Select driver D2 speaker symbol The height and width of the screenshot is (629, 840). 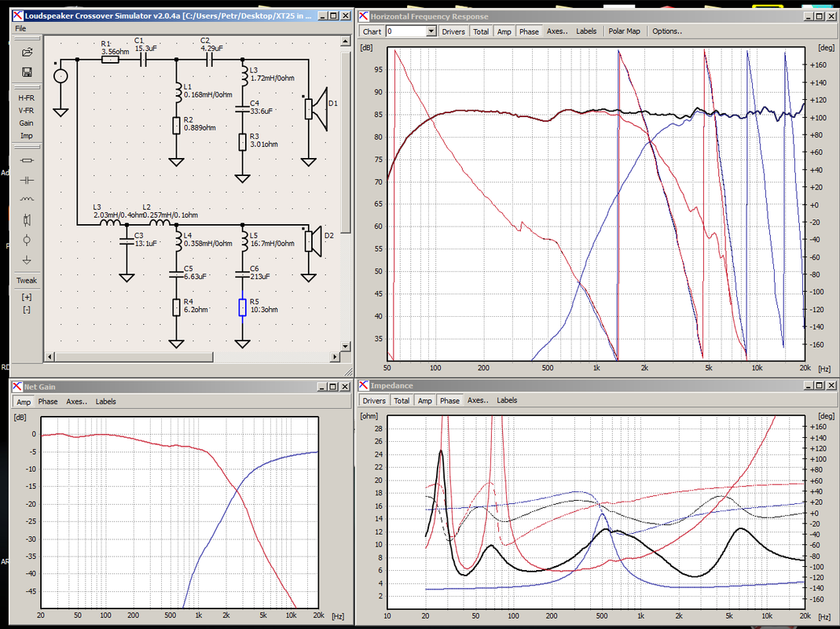click(313, 241)
